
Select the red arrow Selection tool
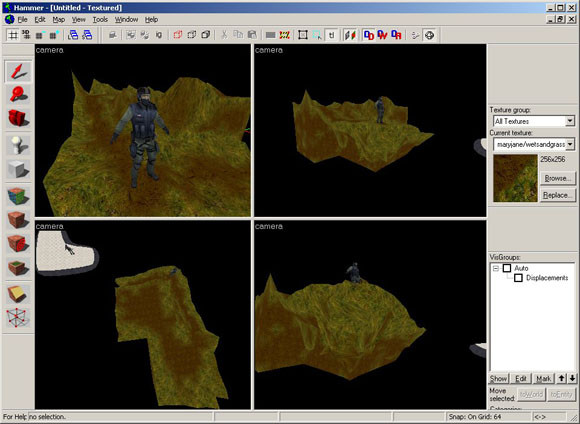click(18, 71)
